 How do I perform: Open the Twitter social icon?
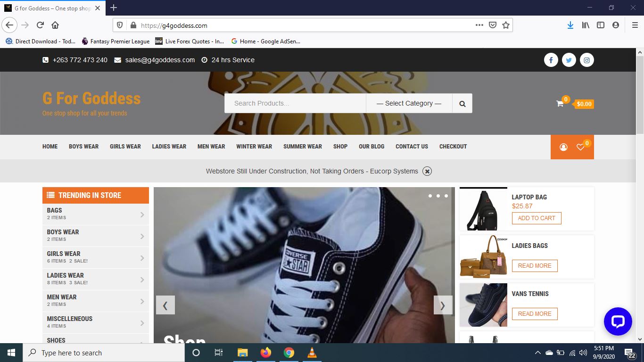click(x=569, y=60)
